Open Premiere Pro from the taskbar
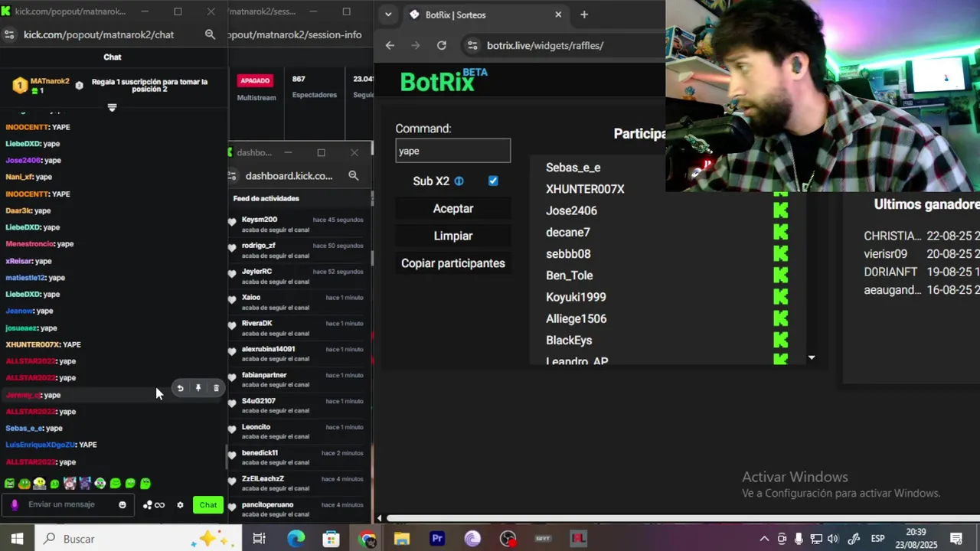980x551 pixels. pos(437,539)
